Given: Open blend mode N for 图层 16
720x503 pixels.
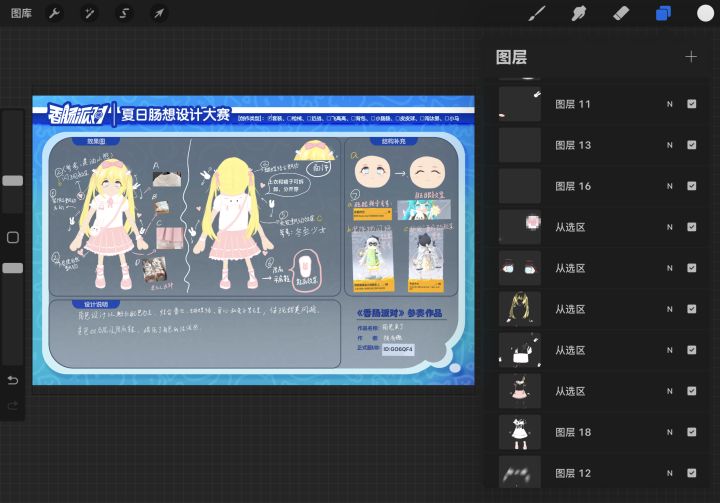Looking at the screenshot, I should [x=669, y=186].
